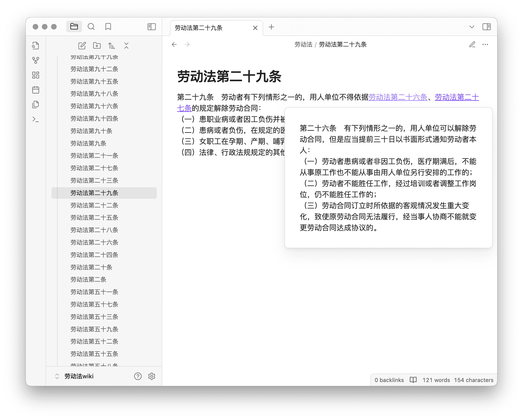The width and height of the screenshot is (523, 420).
Task: Click inside the 第二十六条 hover preview popup
Action: point(388,178)
